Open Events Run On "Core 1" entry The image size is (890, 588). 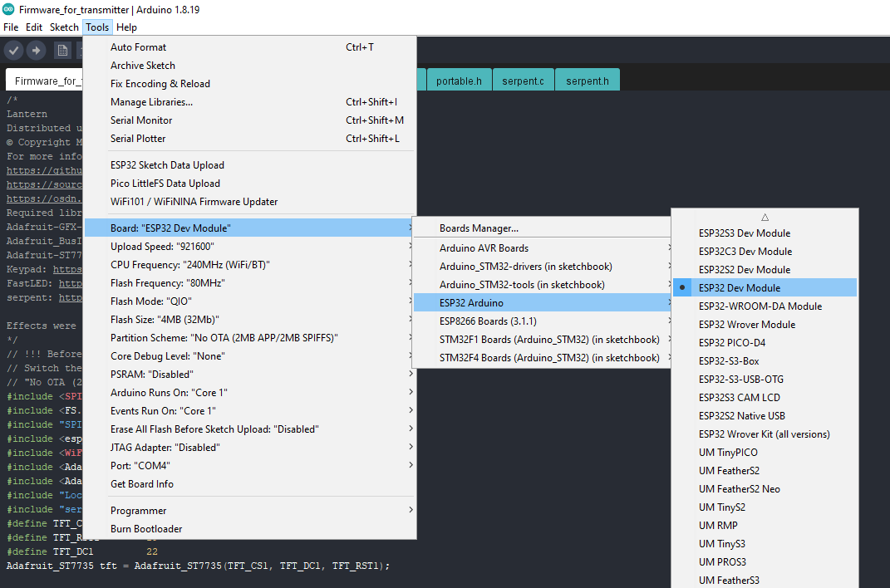pos(250,410)
